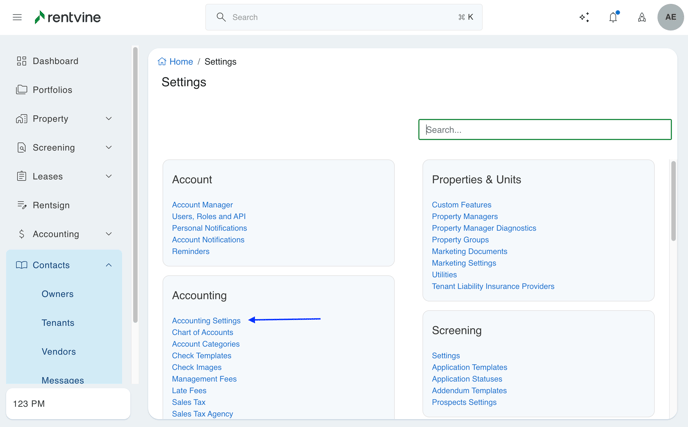Open Tenant Liability Insurance Providers link

point(492,287)
